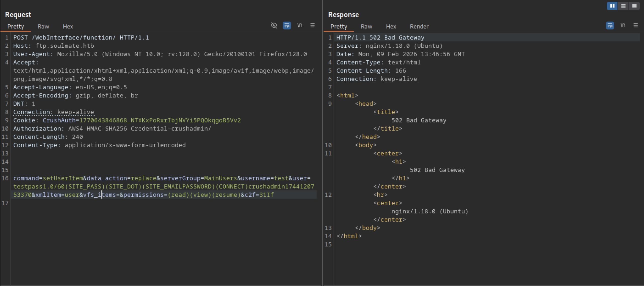Select combined tabbed view layout icon
This screenshot has width=644, height=286.
634,6
